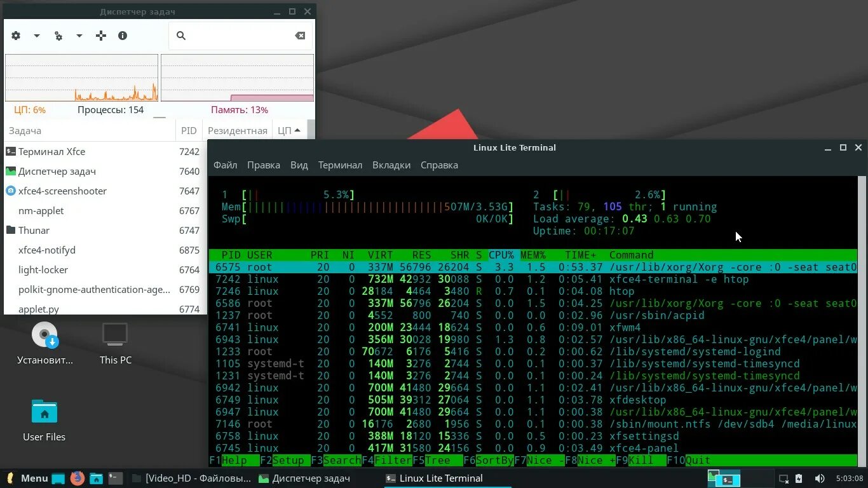The image size is (868, 488).
Task: Open the This PC desktop icon
Action: (x=116, y=343)
